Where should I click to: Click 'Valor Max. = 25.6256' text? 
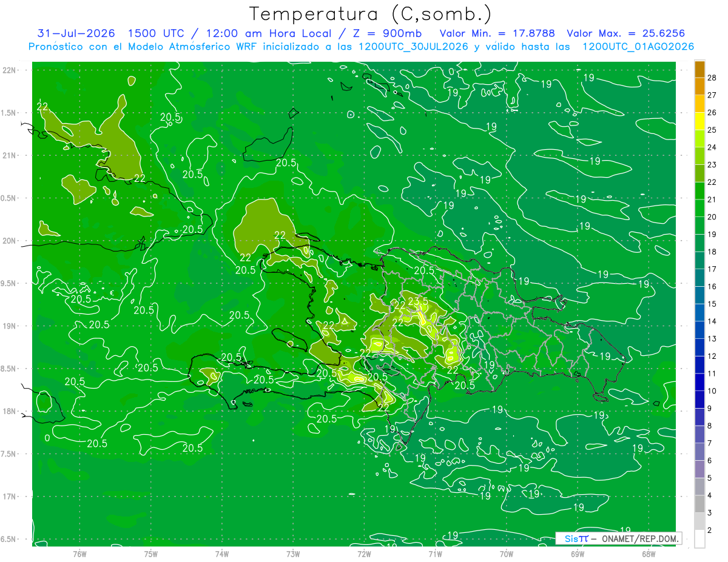626,33
